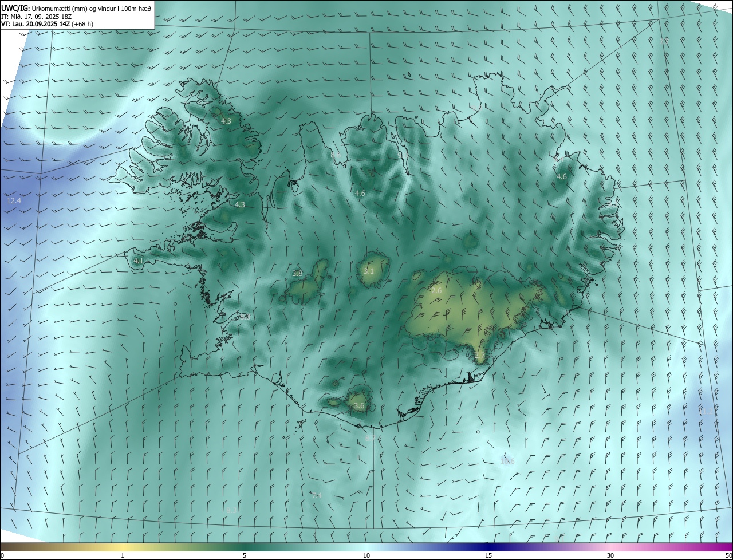Click the 2.7 value label
The width and height of the screenshot is (733, 560).
tap(480, 356)
